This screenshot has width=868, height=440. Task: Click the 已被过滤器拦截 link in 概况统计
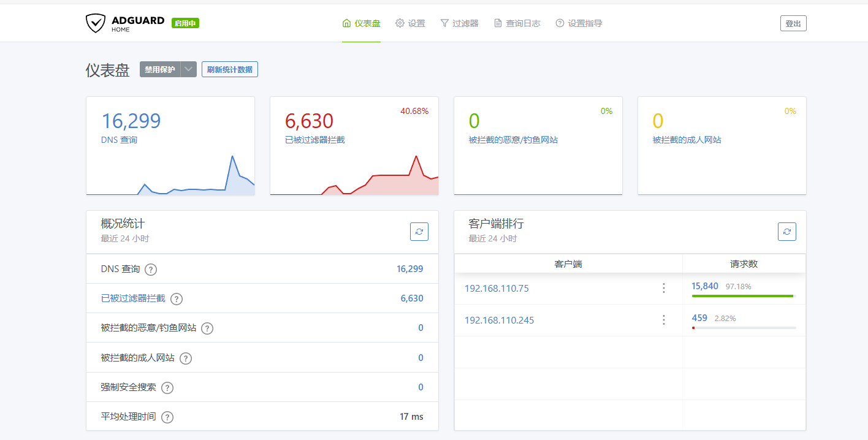(133, 298)
